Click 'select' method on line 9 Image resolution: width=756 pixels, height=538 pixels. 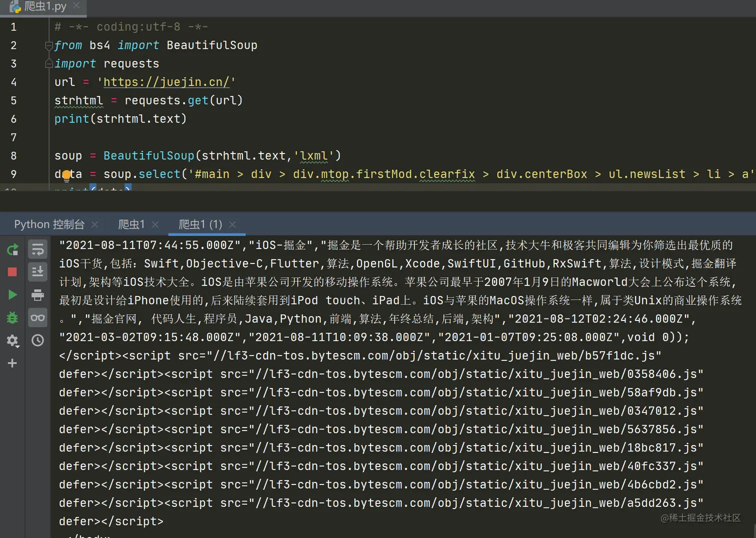[159, 174]
